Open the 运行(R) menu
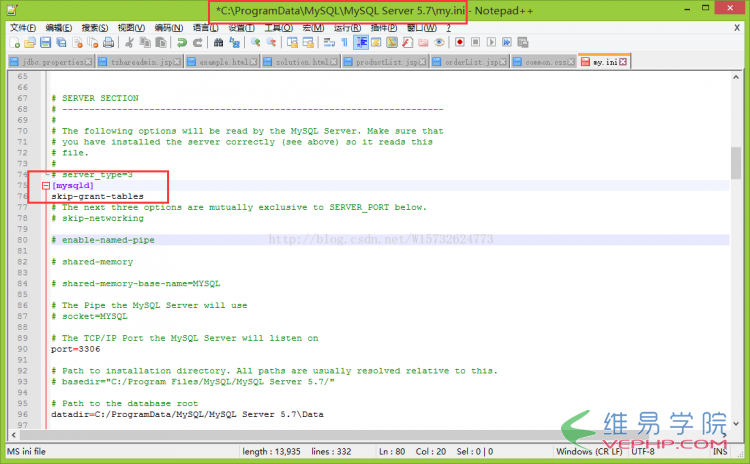750x464 pixels. coord(347,28)
